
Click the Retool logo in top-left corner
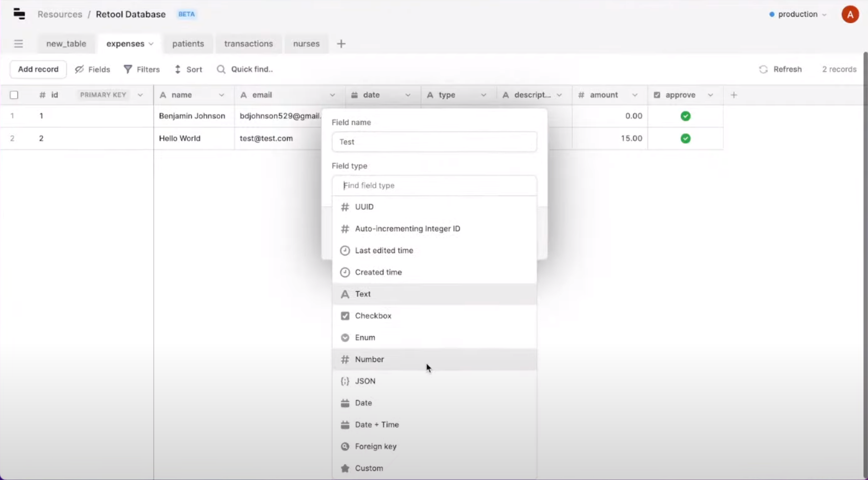coord(19,14)
